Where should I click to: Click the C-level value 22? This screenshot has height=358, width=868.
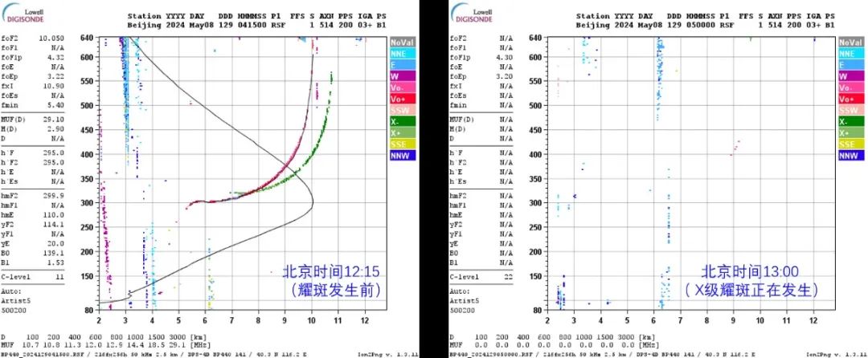coord(508,277)
